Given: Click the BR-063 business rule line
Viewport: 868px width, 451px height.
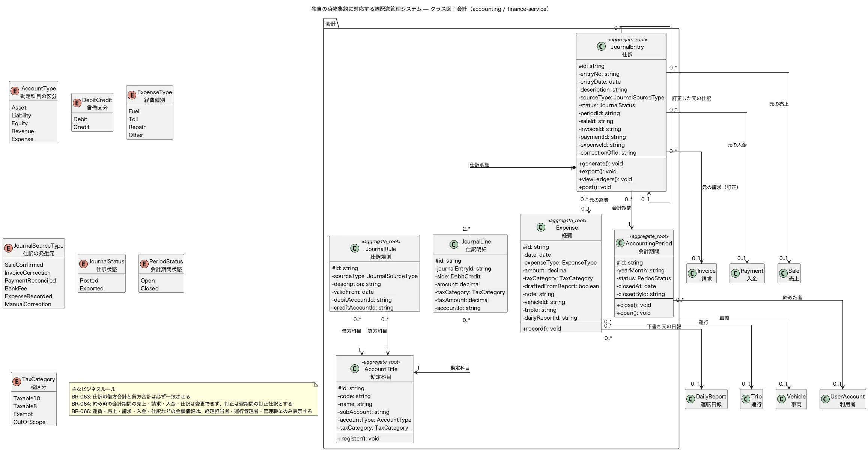Looking at the screenshot, I should coord(131,397).
